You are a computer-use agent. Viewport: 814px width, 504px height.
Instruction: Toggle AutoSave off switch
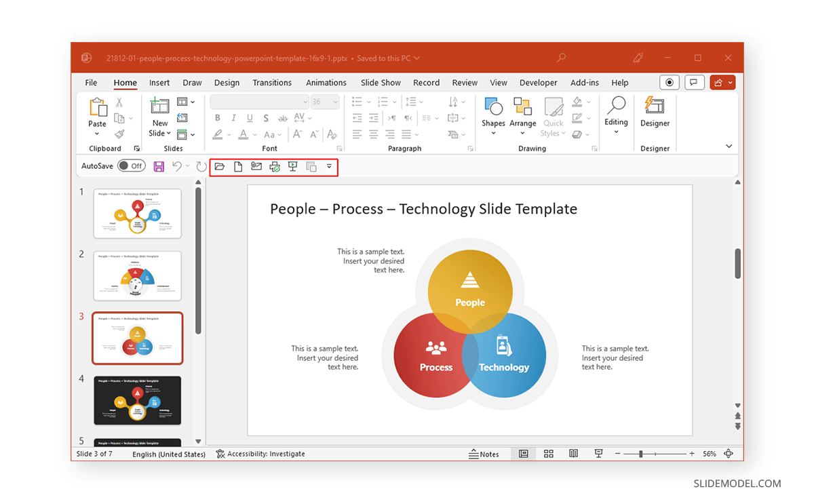pos(132,166)
